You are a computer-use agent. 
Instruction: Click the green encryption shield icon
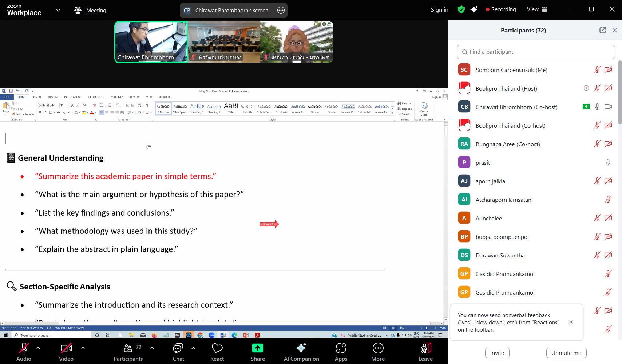[x=461, y=9]
